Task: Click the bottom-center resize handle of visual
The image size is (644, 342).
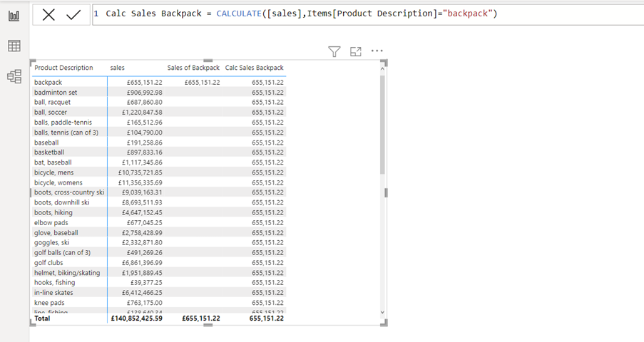Action: 208,325
